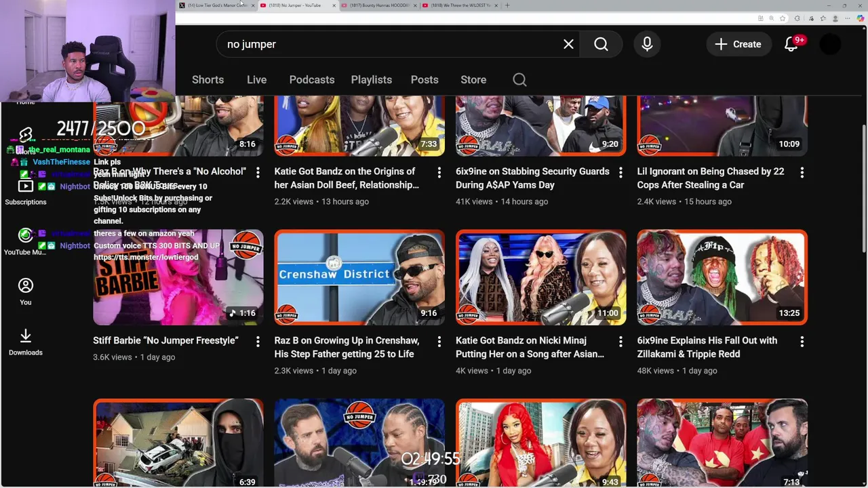Open the Store tab
The image size is (868, 488).
473,80
